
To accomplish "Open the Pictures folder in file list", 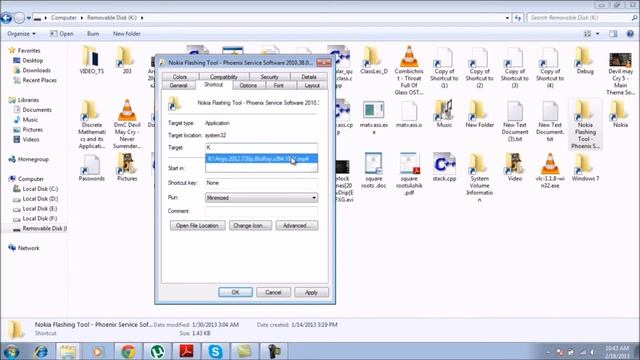I will click(x=127, y=167).
